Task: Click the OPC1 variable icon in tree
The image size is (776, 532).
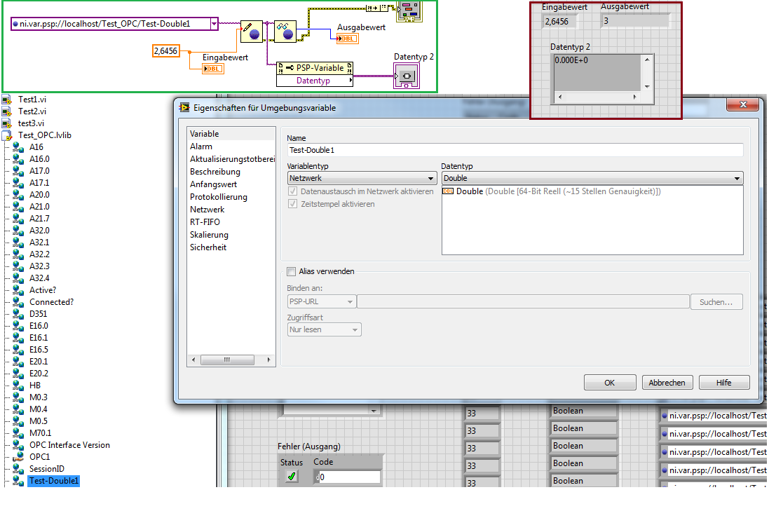Action: [x=18, y=457]
